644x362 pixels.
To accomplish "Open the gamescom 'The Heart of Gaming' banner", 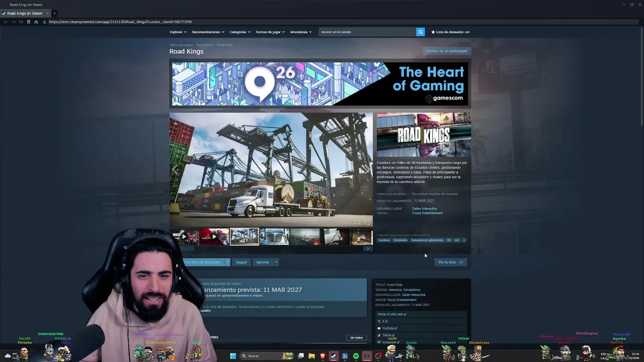I will [320, 84].
